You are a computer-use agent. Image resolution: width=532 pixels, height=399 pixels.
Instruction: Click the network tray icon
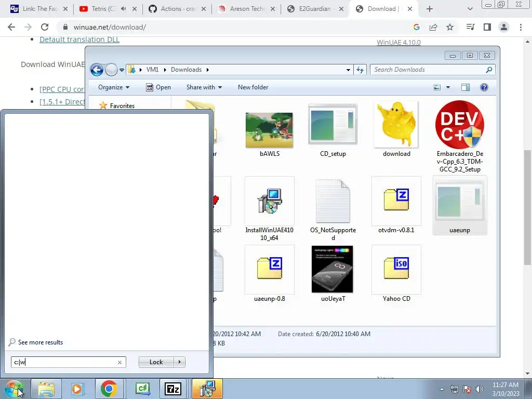(454, 390)
